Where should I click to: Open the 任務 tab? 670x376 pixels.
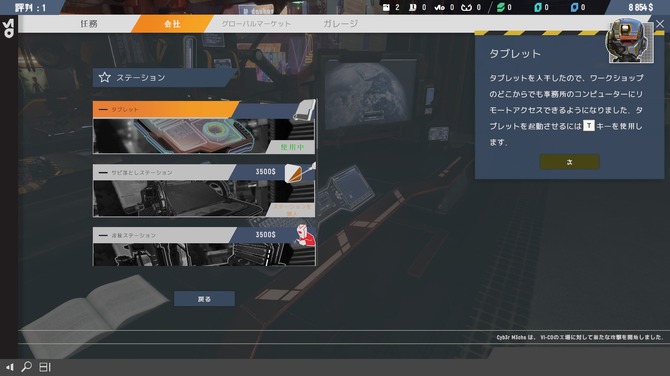point(88,24)
